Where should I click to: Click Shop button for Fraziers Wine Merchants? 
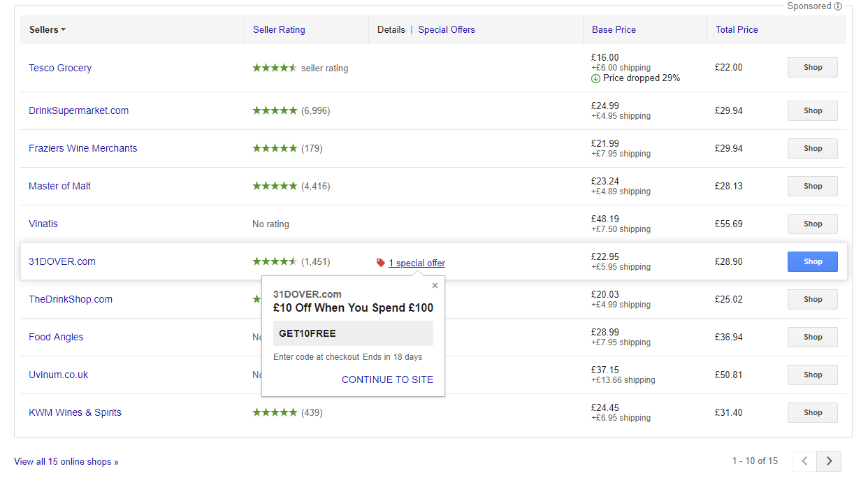[x=813, y=148]
